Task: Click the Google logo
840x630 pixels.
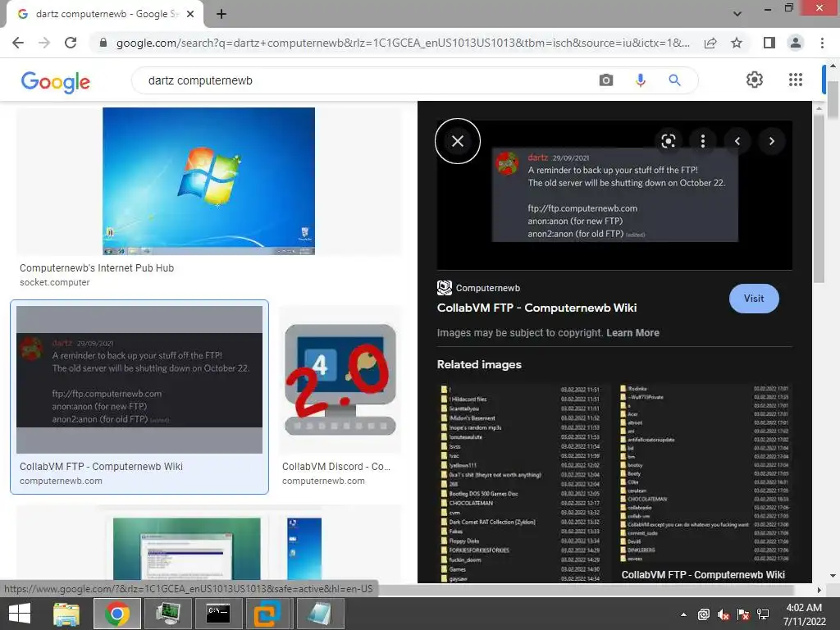Action: coord(56,81)
